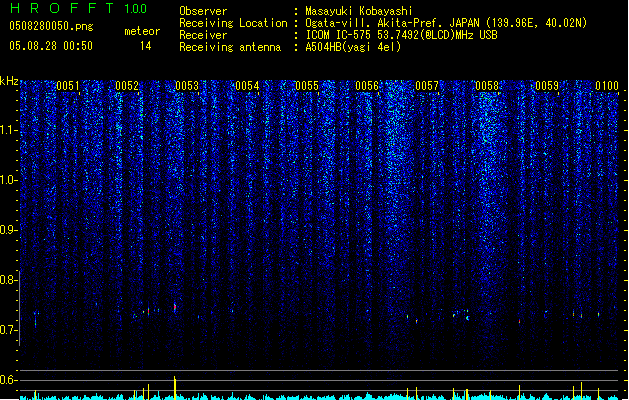
Task: Click the 0054 time marker
Action: point(247,86)
